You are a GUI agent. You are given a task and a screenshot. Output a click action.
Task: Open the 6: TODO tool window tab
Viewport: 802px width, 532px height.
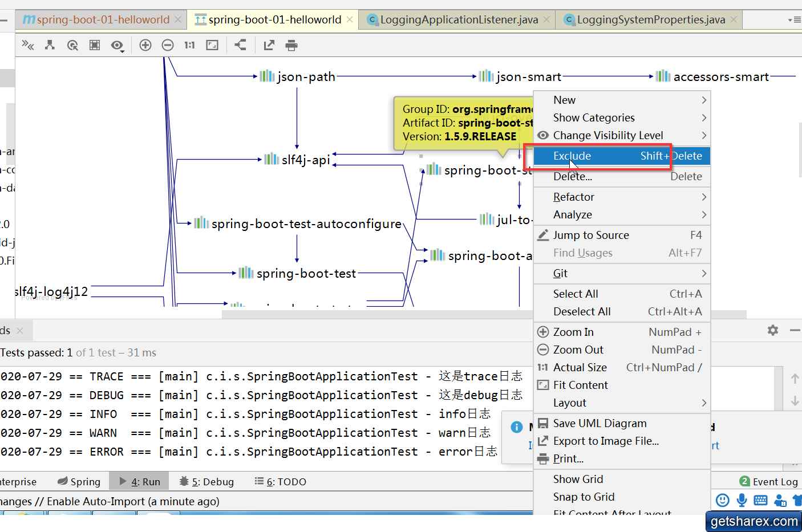click(280, 481)
